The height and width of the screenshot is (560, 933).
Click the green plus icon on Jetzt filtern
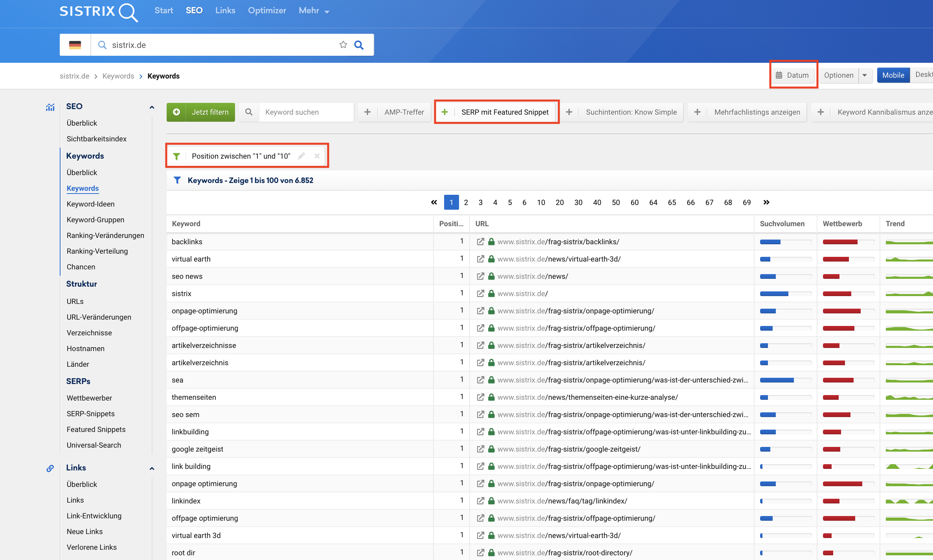click(x=176, y=112)
